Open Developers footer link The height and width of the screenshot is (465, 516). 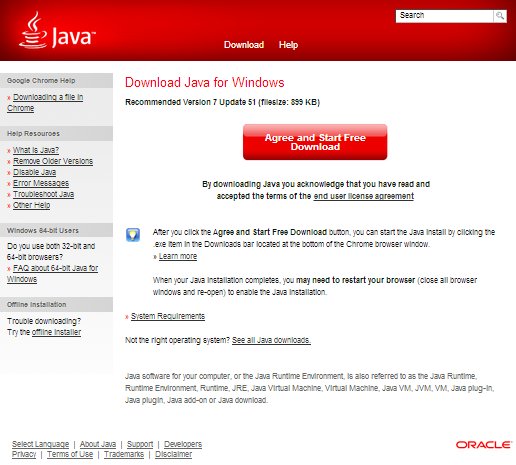(183, 444)
